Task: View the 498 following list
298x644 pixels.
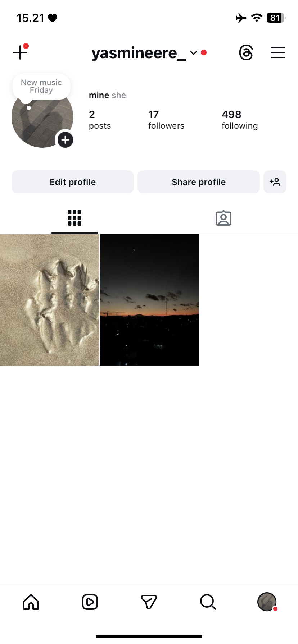Action: point(240,120)
